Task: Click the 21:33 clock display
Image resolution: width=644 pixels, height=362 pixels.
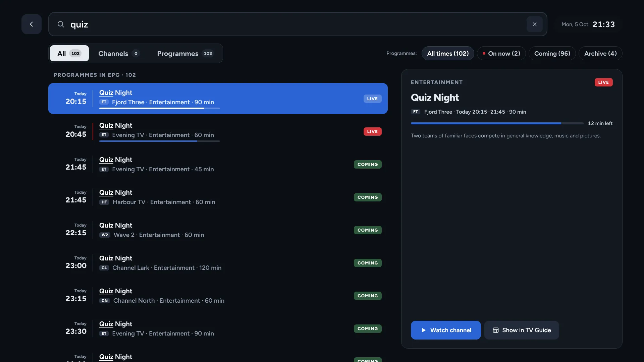Action: (x=604, y=24)
